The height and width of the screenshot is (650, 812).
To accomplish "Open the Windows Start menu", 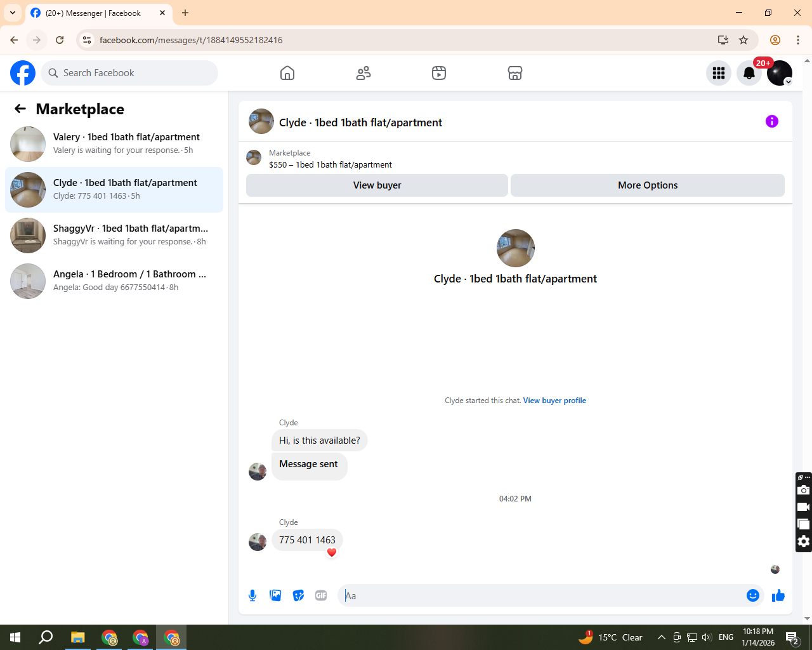I will (15, 637).
